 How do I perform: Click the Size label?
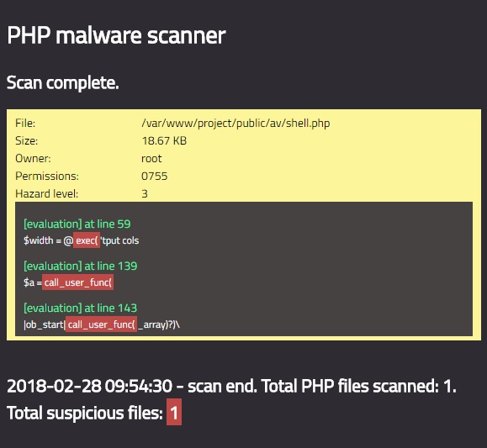pos(26,140)
